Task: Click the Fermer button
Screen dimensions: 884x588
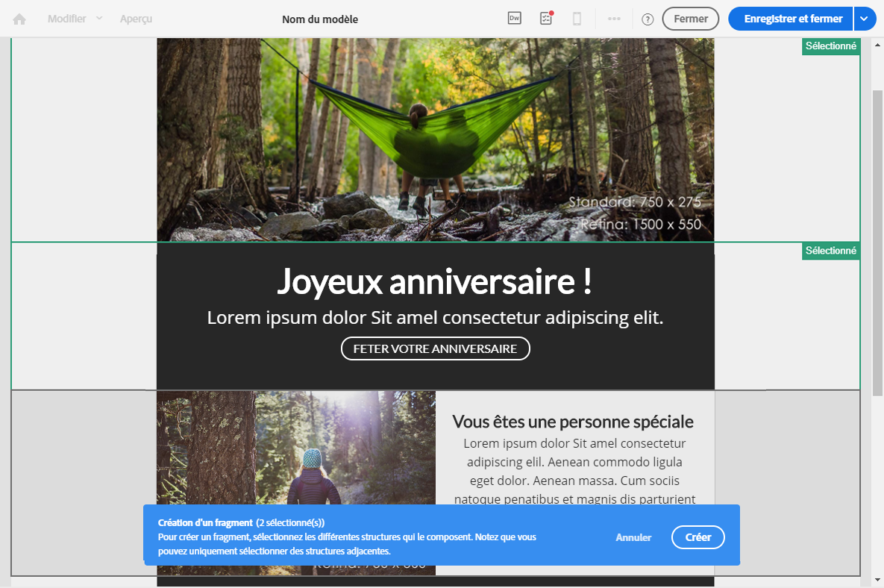Action: (691, 19)
